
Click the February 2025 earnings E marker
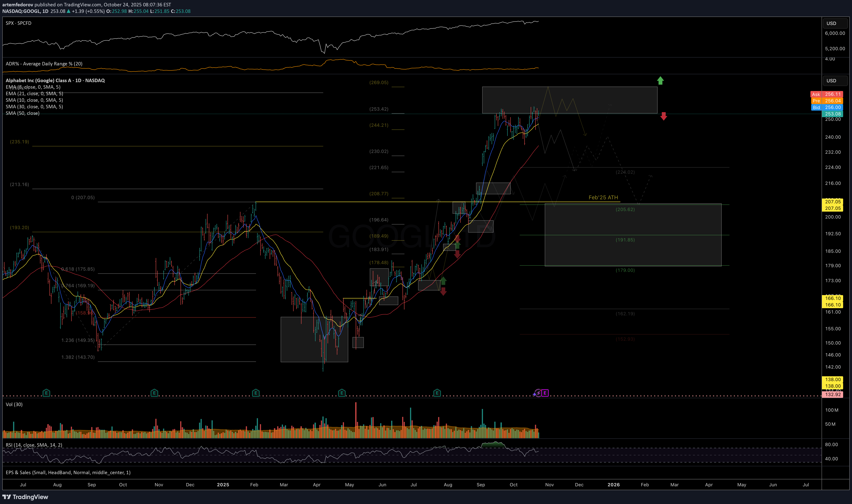tap(256, 393)
